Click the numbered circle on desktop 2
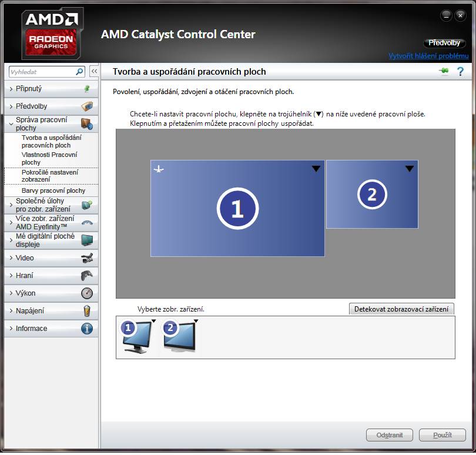The height and width of the screenshot is (455, 476). 372,195
